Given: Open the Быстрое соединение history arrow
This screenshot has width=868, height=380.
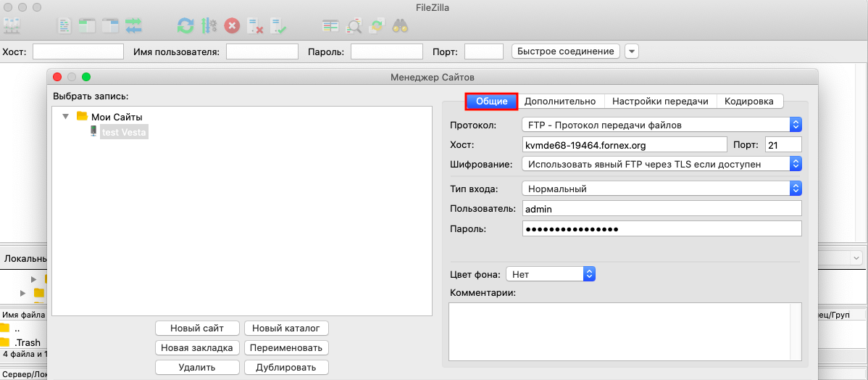Looking at the screenshot, I should [632, 51].
